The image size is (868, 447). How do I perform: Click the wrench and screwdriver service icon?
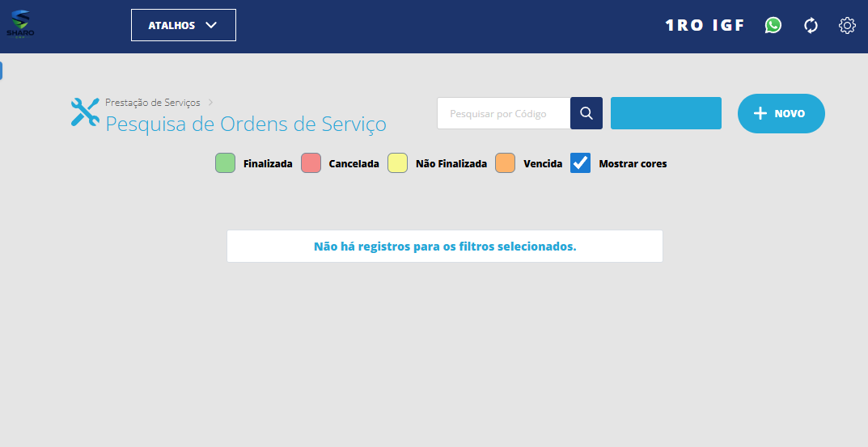point(85,112)
